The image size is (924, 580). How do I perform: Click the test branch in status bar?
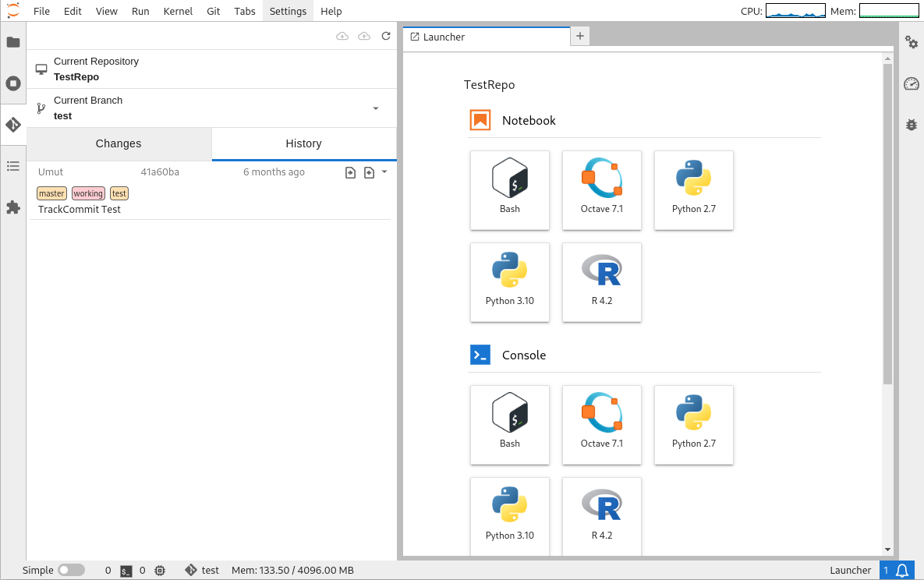[203, 571]
